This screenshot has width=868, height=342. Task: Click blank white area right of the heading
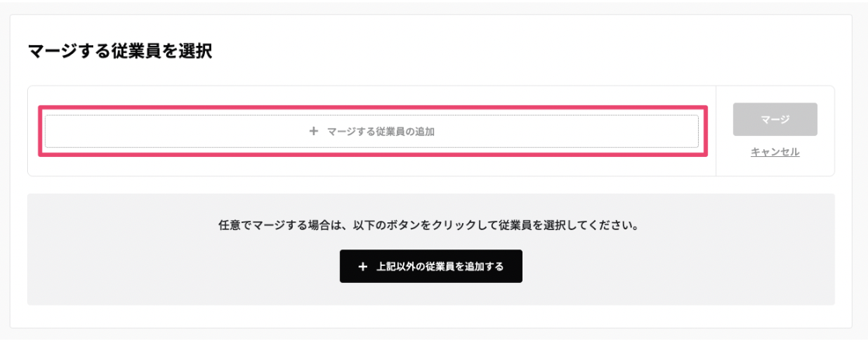(x=526, y=52)
